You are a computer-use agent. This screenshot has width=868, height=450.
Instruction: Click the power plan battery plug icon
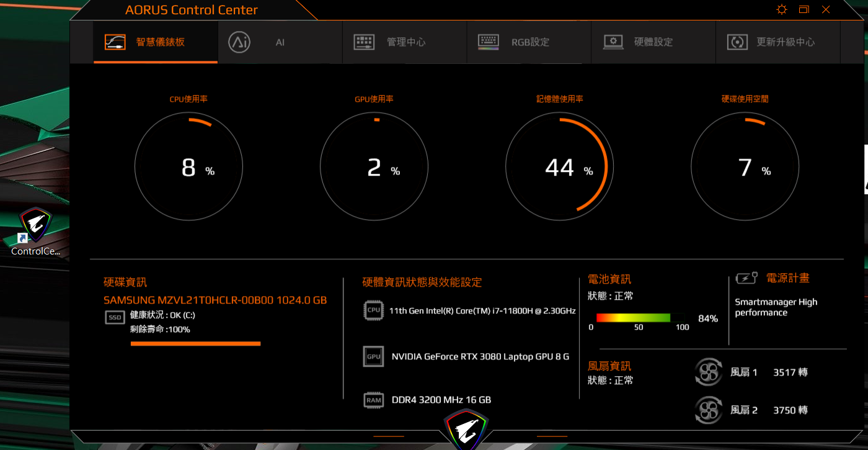746,278
